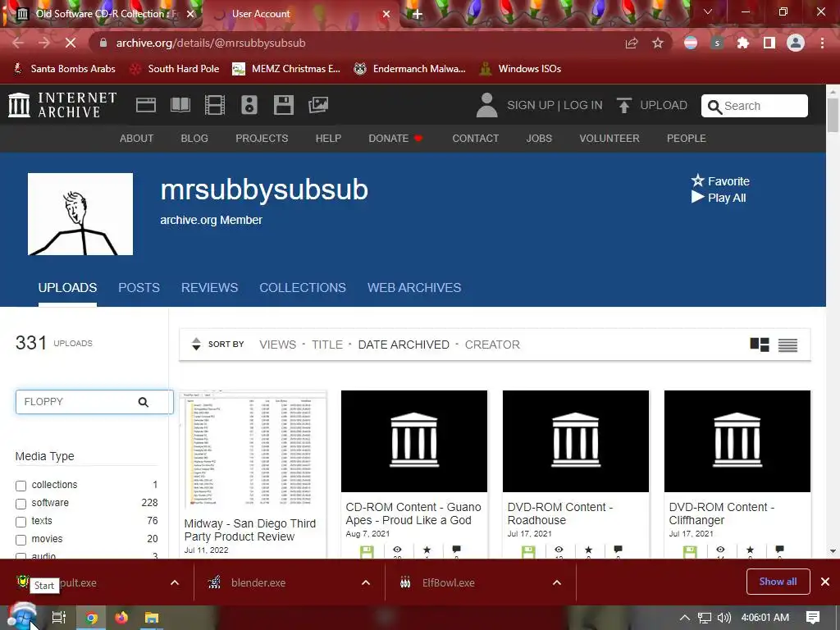Sort uploads by CREATOR

[x=492, y=345]
